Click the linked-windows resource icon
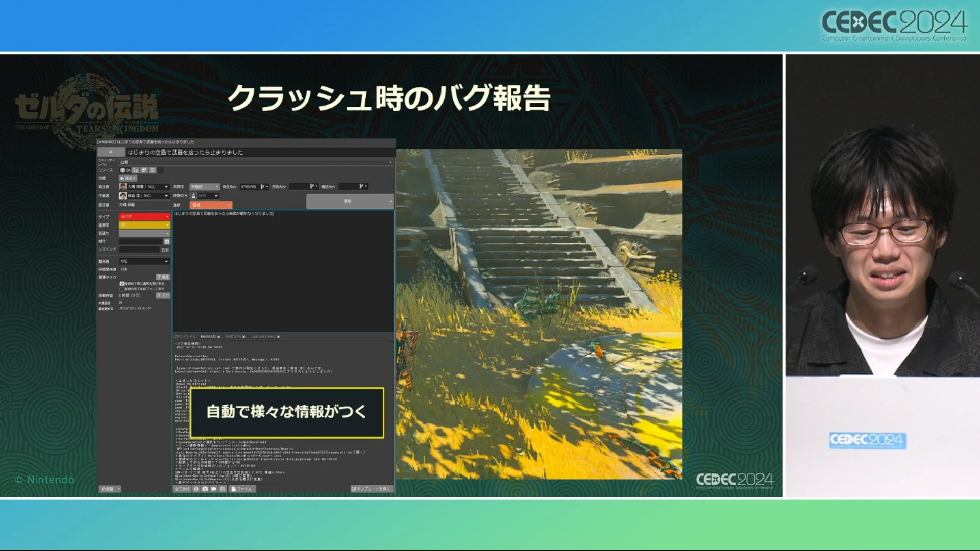The width and height of the screenshot is (980, 551). (144, 170)
